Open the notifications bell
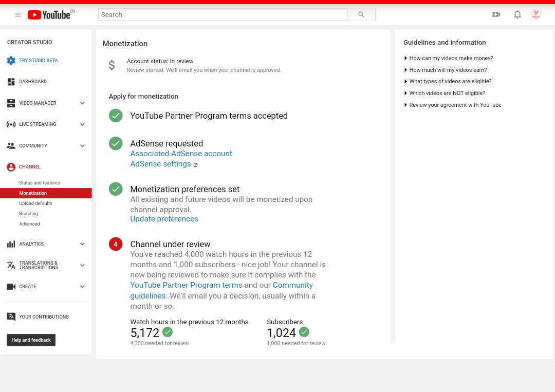The height and width of the screenshot is (392, 555). (517, 14)
